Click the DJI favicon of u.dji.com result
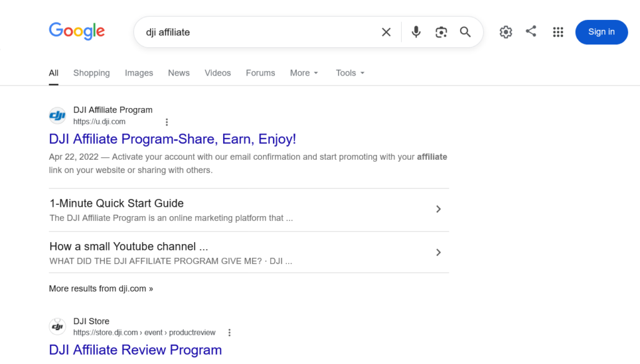Image resolution: width=640 pixels, height=364 pixels. pyautogui.click(x=57, y=116)
